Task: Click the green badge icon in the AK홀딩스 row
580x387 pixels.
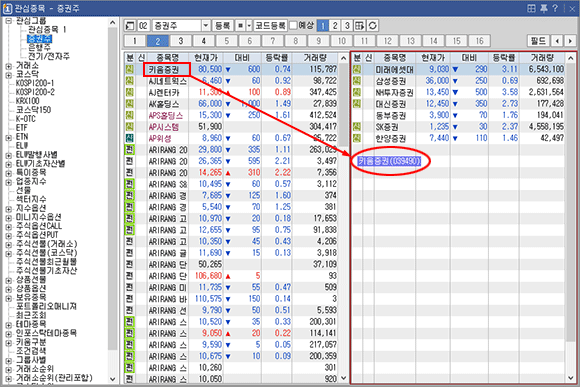Action: [x=129, y=104]
